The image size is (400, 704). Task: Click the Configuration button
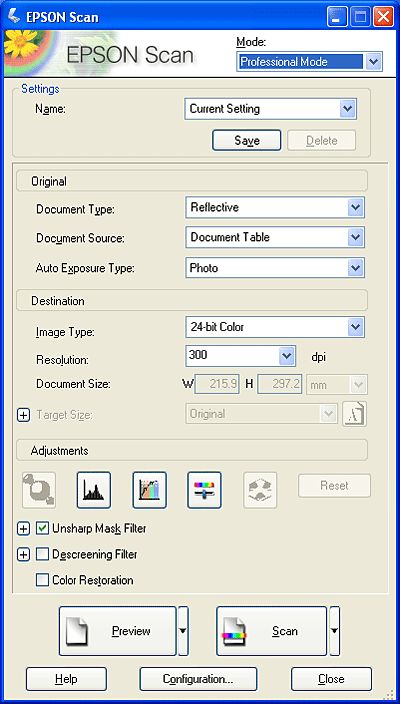tap(198, 679)
